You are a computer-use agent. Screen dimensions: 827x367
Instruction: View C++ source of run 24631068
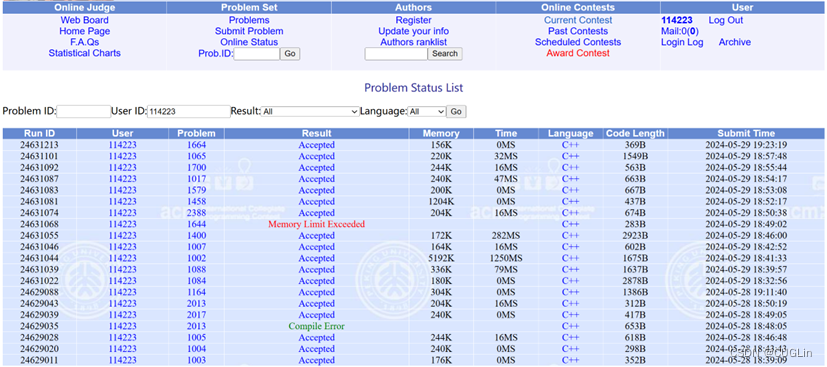coord(570,224)
